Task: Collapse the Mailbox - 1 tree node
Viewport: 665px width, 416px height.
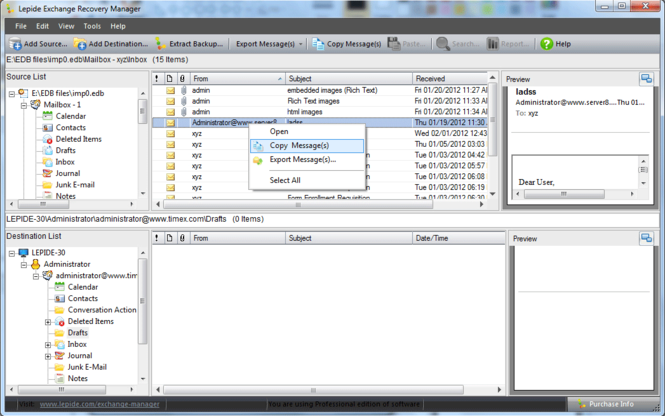Action: click(24, 105)
